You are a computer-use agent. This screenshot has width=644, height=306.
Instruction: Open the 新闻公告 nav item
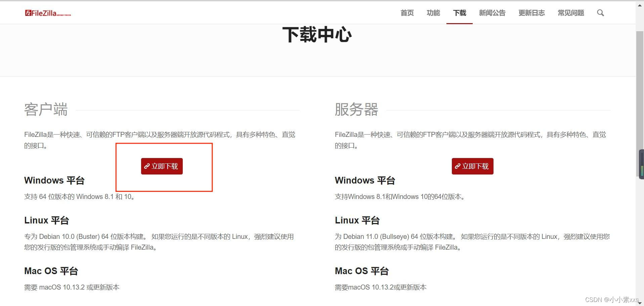(492, 13)
